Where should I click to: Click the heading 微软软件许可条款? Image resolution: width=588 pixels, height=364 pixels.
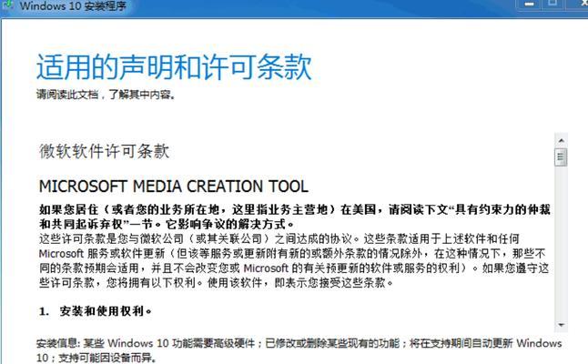(x=105, y=151)
